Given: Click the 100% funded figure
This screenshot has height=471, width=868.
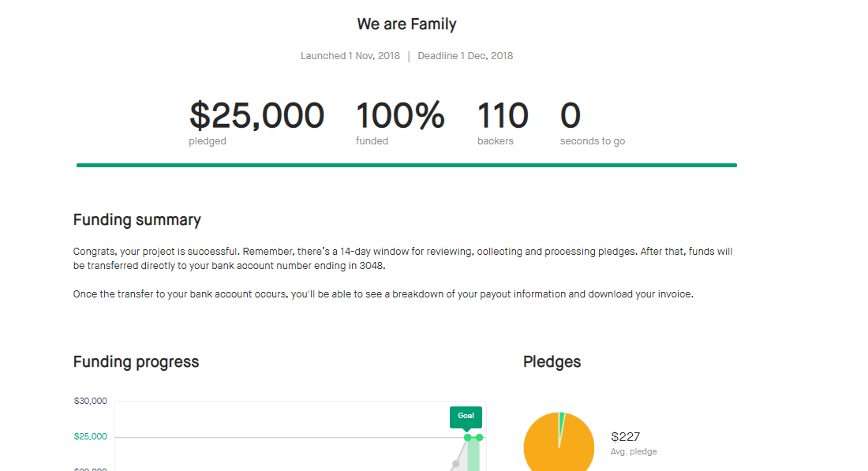Looking at the screenshot, I should (400, 116).
